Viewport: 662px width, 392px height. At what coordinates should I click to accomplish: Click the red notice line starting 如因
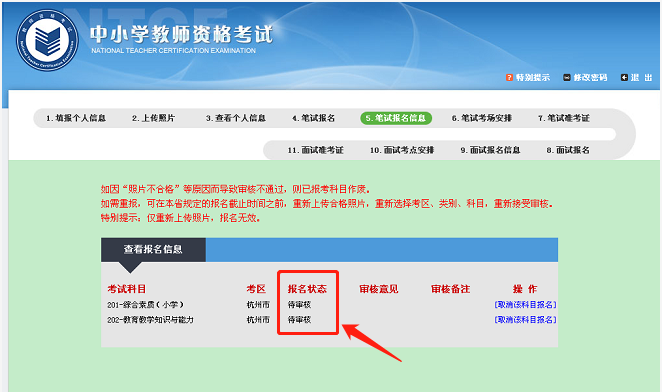coord(236,189)
